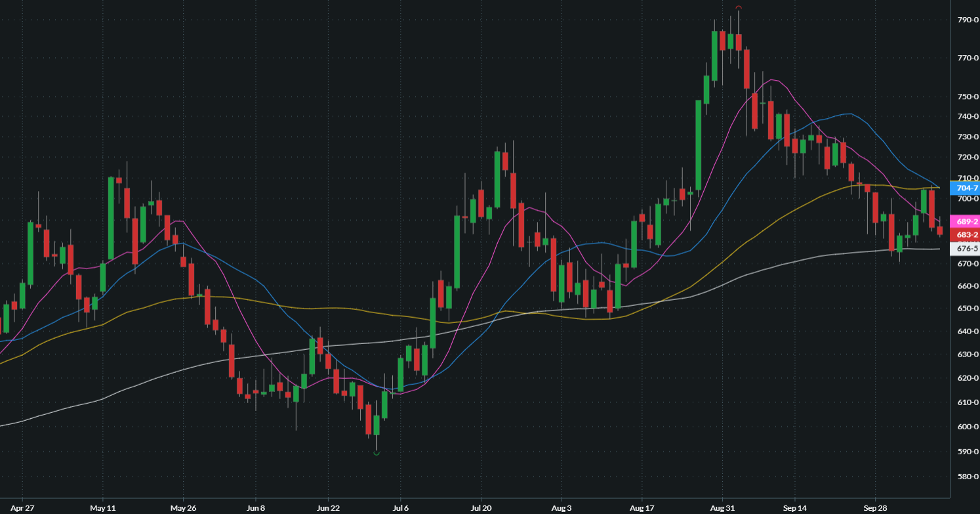
Task: Select the May 26 date label
Action: (183, 508)
